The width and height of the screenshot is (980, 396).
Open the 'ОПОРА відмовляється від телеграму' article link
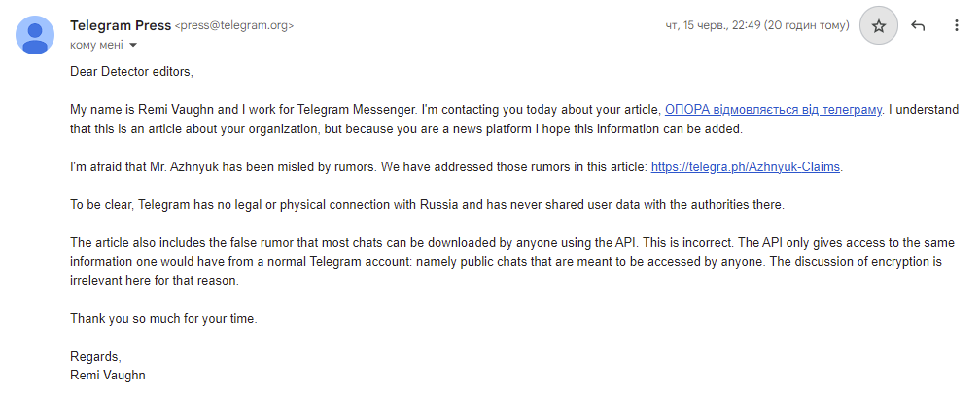point(773,110)
